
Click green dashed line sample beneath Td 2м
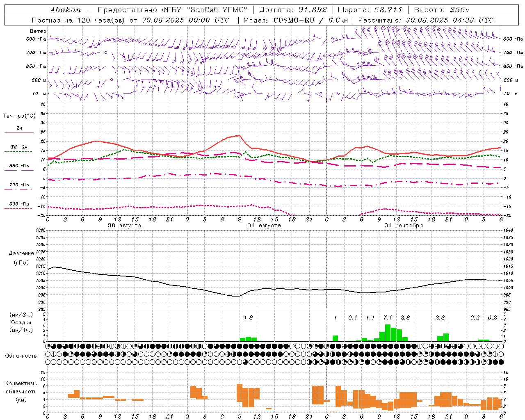[18, 152]
